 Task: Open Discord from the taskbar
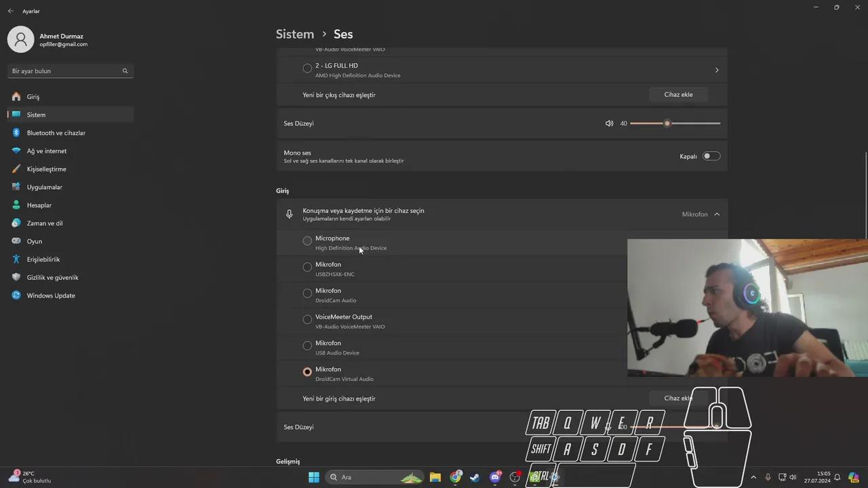(x=495, y=477)
